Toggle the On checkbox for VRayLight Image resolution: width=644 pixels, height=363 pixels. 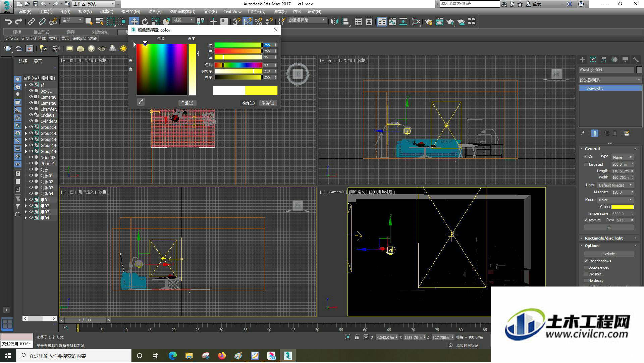(x=586, y=157)
